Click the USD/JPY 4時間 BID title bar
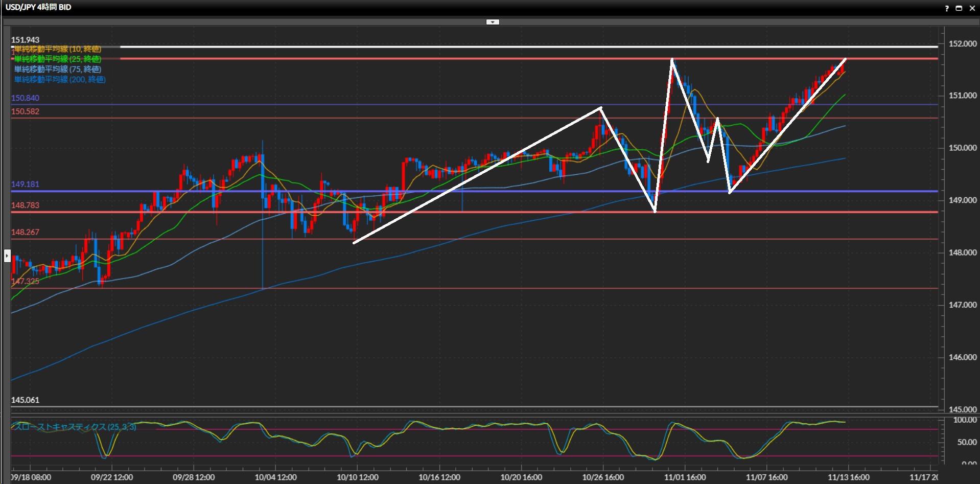 [38, 7]
